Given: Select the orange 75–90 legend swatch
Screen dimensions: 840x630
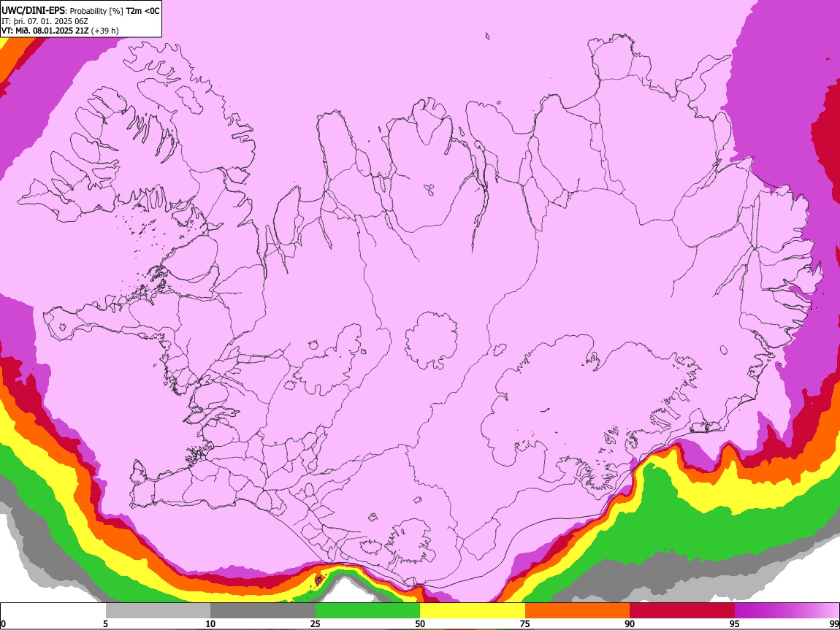Looking at the screenshot, I should [577, 611].
